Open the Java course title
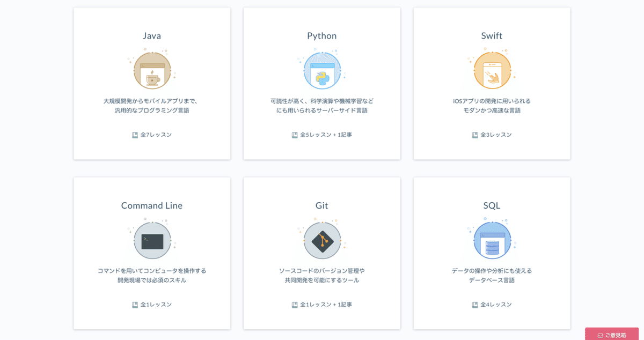 152,36
